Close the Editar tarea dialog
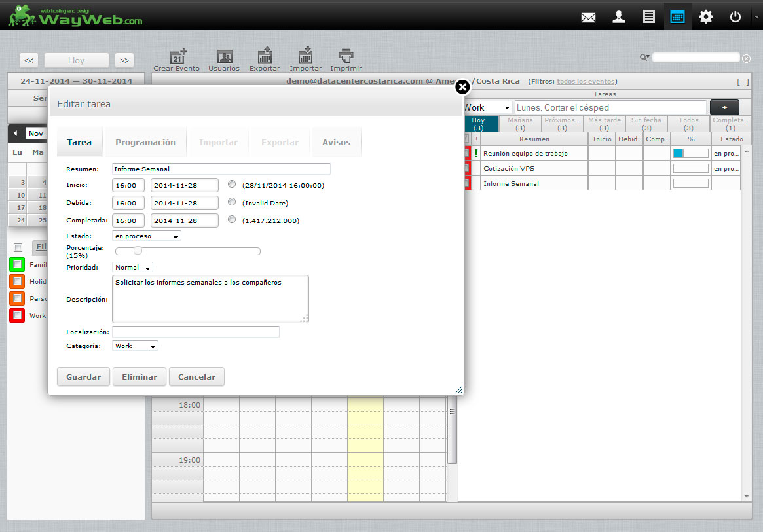 [462, 87]
